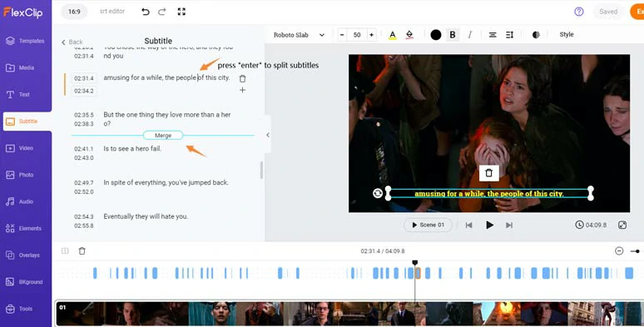
Task: Click the Saved status button
Action: coord(608,12)
